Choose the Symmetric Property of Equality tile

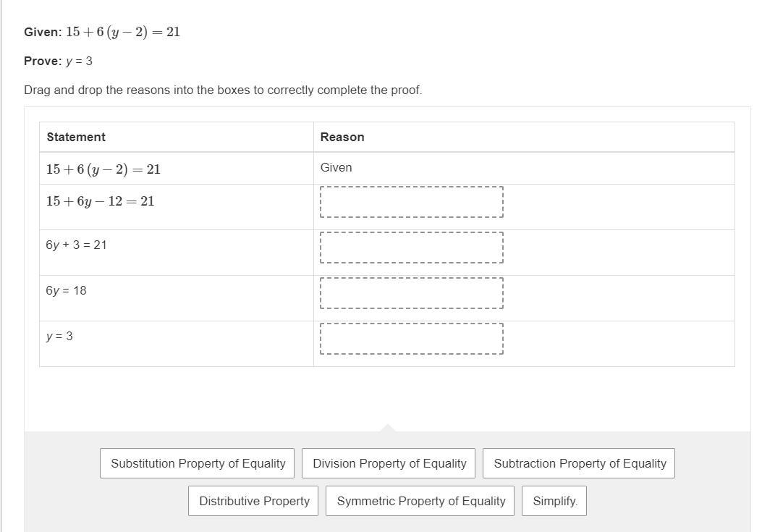(x=420, y=501)
